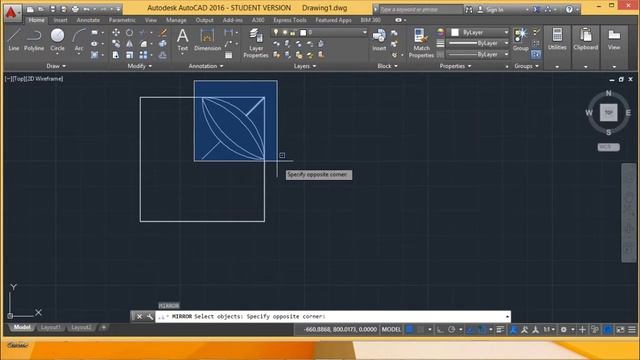This screenshot has height=360, width=640.
Task: Click the Insert block button
Action: [x=379, y=40]
